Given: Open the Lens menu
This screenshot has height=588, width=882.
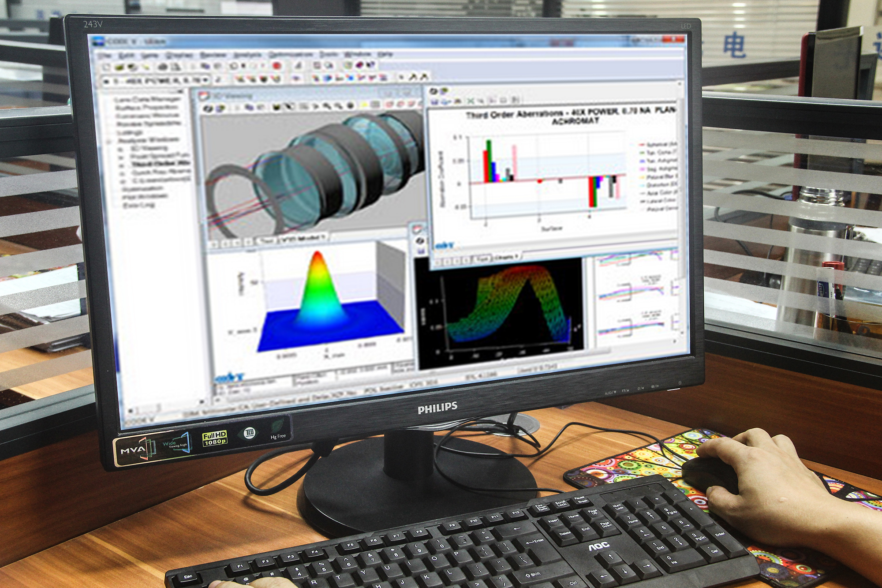Looking at the screenshot, I should 150,55.
